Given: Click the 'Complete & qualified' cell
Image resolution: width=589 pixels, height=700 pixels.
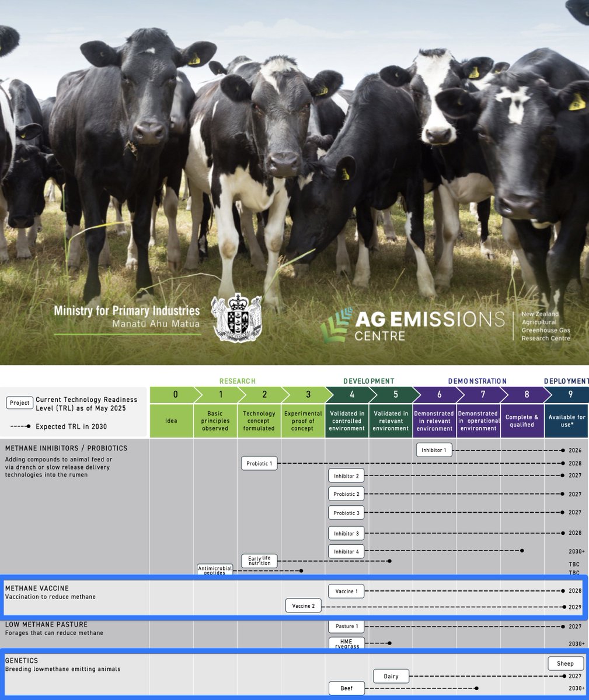Looking at the screenshot, I should [x=522, y=421].
